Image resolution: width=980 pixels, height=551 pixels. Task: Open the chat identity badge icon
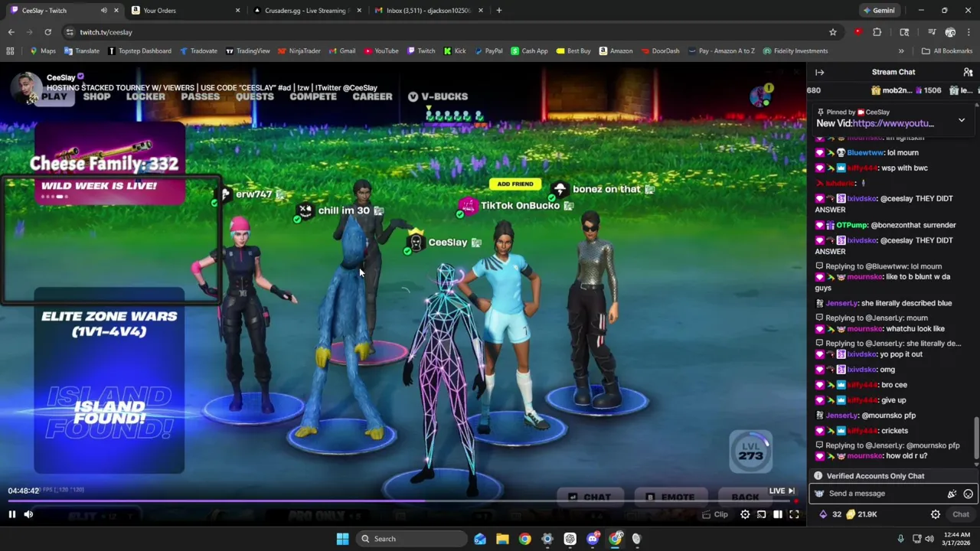tap(819, 494)
